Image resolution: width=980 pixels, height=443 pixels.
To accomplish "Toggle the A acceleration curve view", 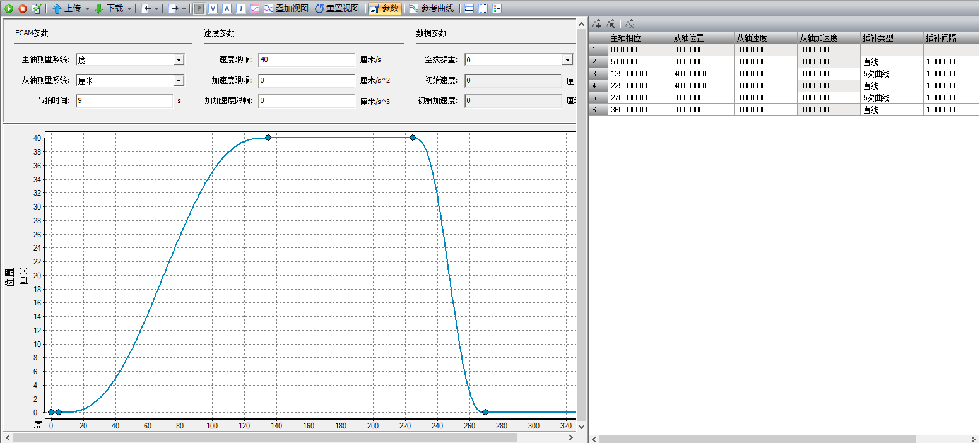I will point(227,9).
